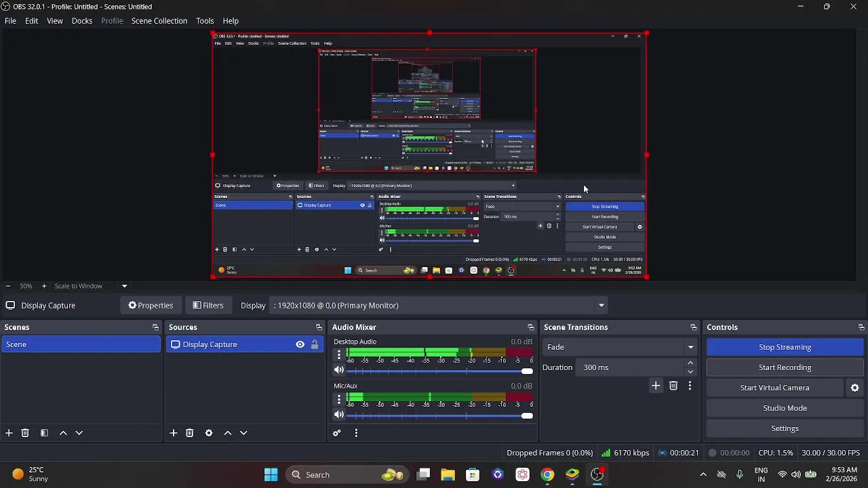
Task: Toggle Display Capture visibility eye
Action: click(300, 344)
